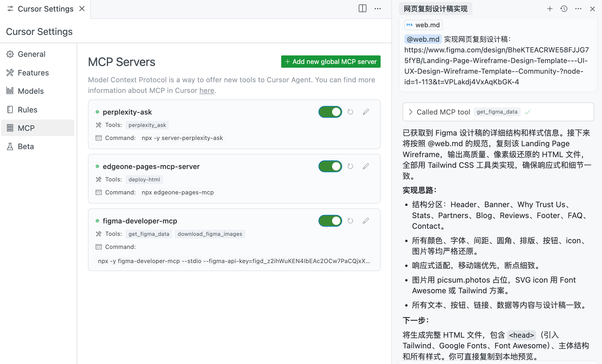Disable the perplexity-ask server toggle

tap(330, 112)
